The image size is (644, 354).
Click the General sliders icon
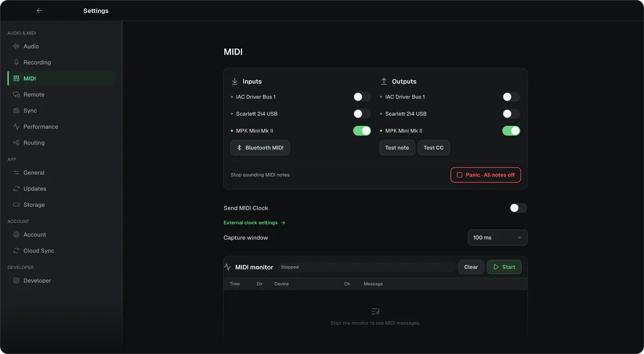(x=16, y=173)
